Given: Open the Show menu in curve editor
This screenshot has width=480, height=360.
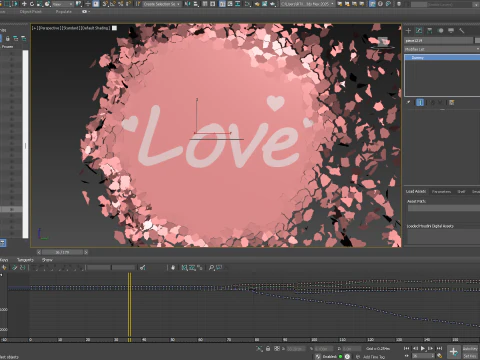Looking at the screenshot, I should [47, 260].
